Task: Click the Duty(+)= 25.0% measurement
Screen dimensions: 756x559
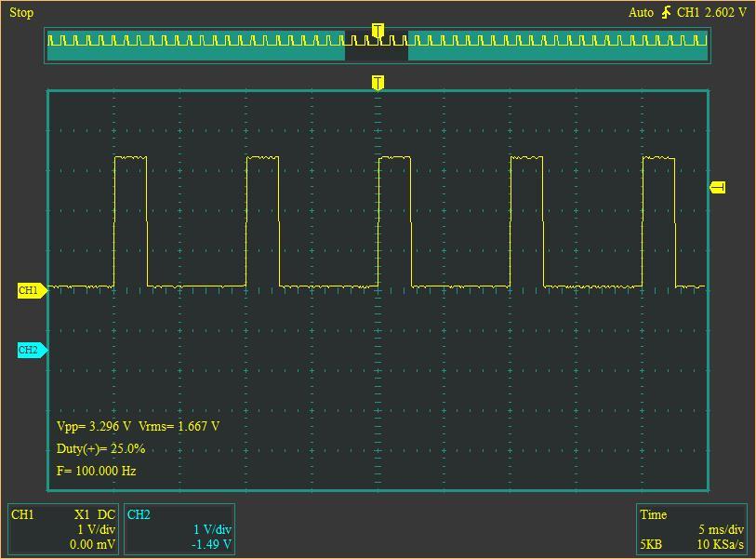Action: (100, 448)
